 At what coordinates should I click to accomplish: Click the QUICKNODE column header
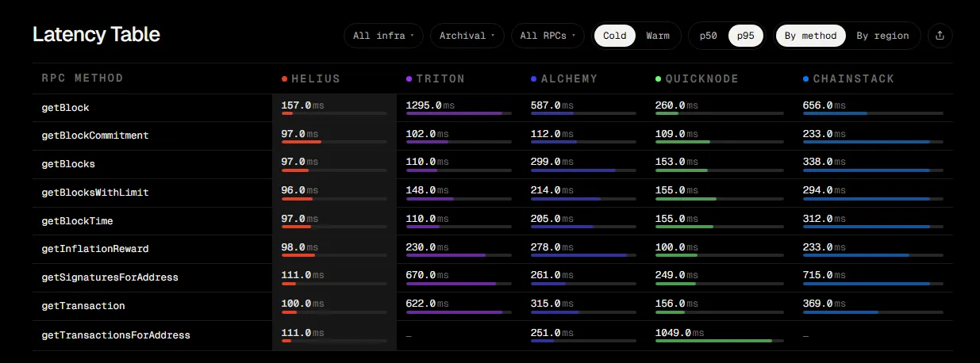pos(701,79)
